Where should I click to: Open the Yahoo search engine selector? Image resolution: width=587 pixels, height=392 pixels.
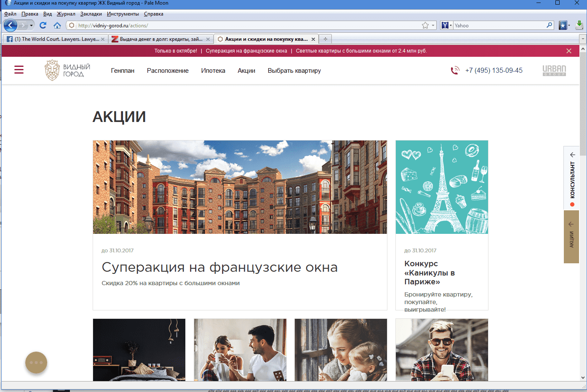[446, 25]
